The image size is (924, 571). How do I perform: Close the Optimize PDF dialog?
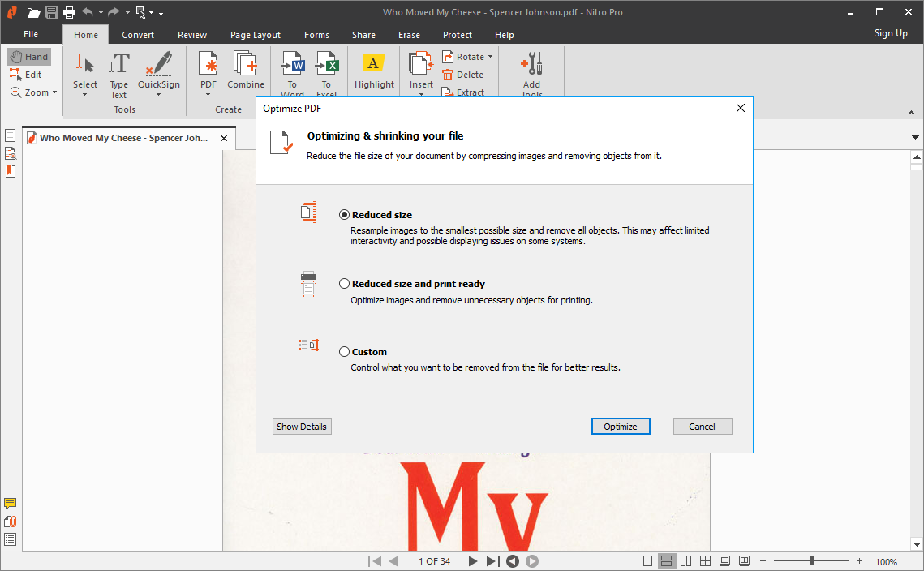point(741,108)
